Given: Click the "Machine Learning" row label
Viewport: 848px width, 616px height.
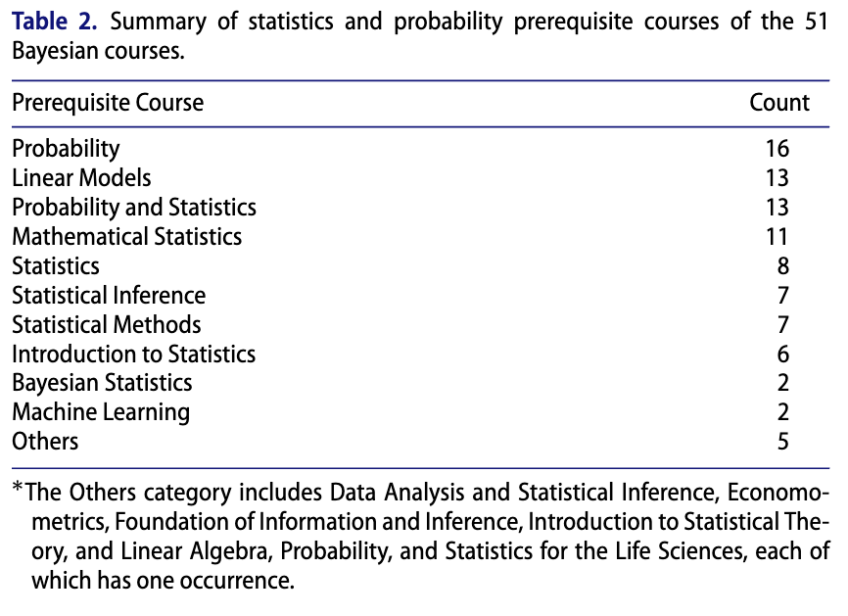Looking at the screenshot, I should [101, 412].
